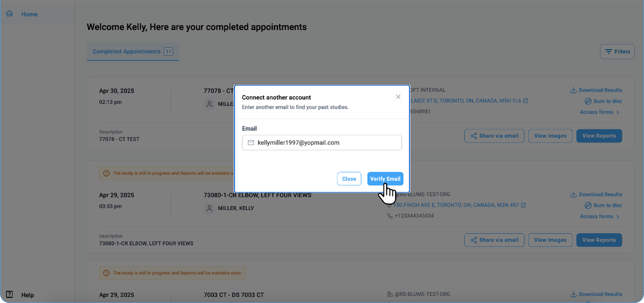Viewport: 644px width, 303px height.
Task: Close the Connect another account dialog with X
Action: tap(398, 97)
